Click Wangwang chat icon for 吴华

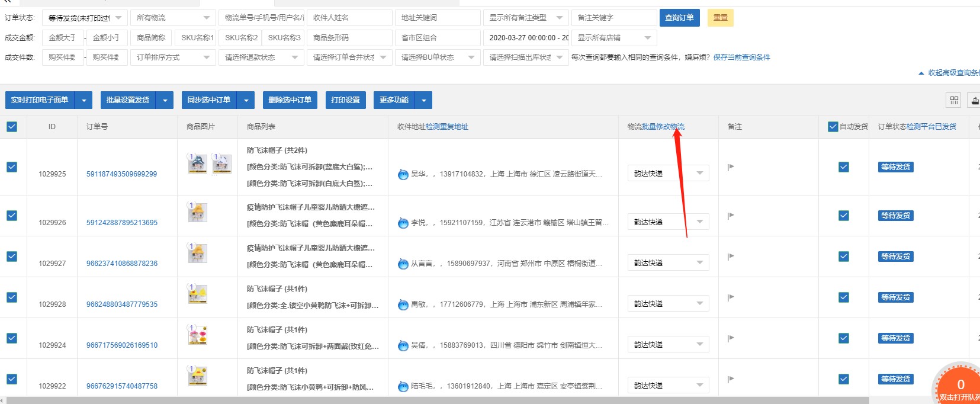(403, 174)
